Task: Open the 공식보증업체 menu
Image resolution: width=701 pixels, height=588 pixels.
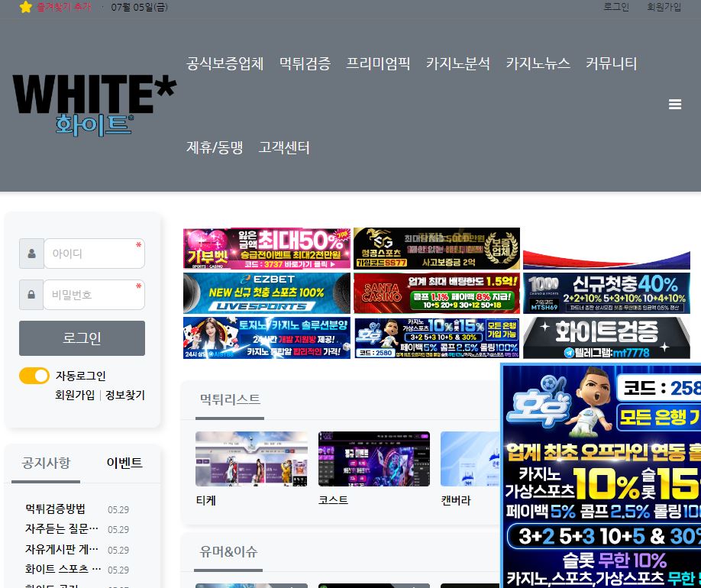Action: click(x=225, y=63)
